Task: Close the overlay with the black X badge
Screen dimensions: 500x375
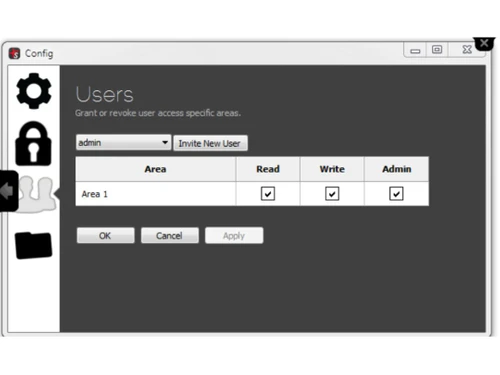Action: [484, 43]
